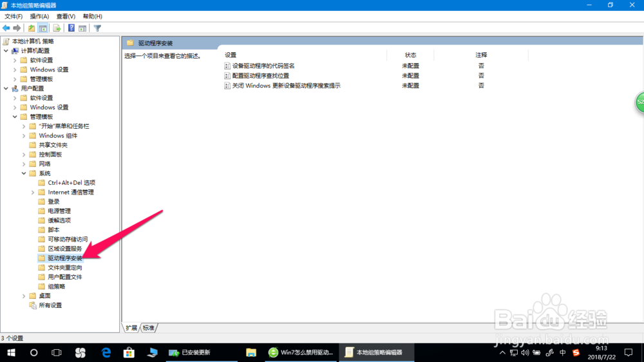Screen dimensions: 644x362
Task: Select 可移动存储访问 folder
Action: point(68,239)
